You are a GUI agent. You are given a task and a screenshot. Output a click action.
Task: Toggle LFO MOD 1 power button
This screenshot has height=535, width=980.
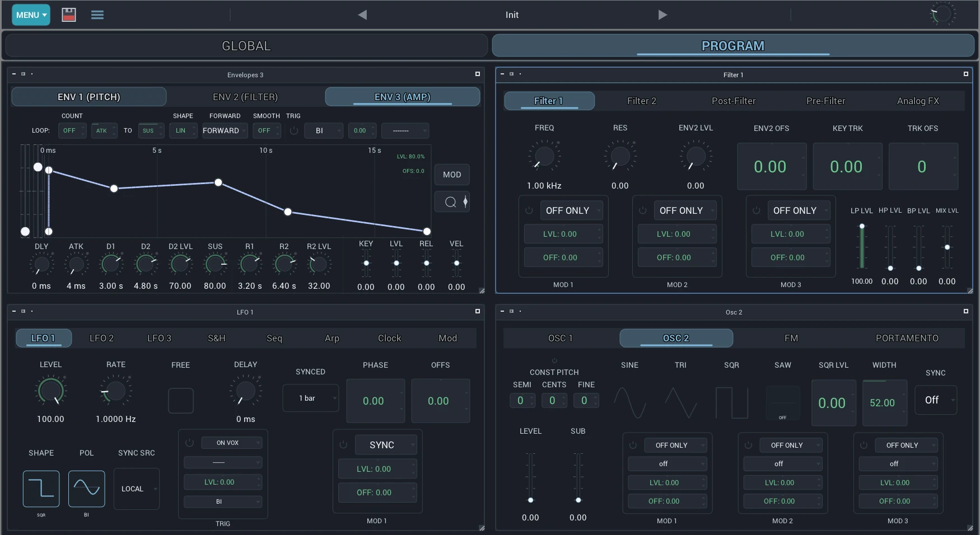click(343, 445)
